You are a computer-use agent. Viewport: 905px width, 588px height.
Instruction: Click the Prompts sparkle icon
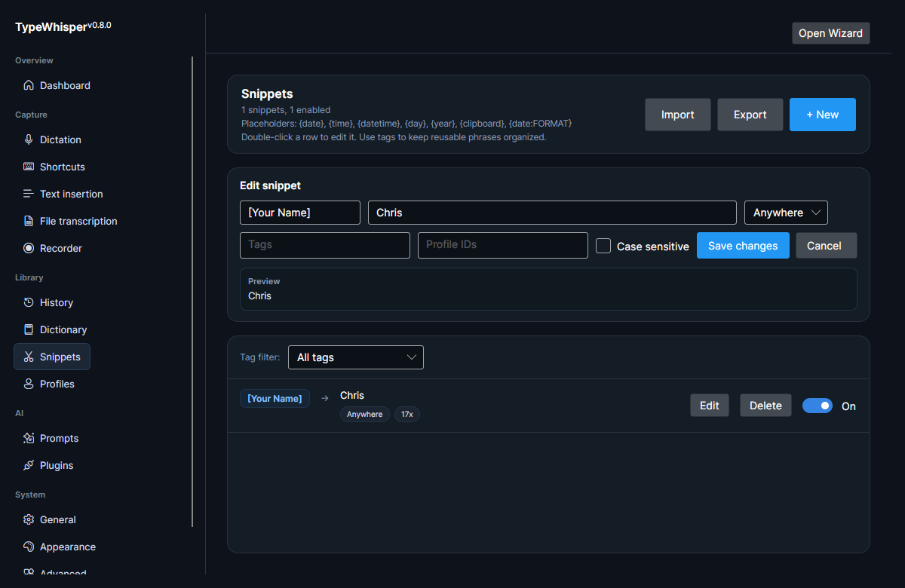[29, 438]
